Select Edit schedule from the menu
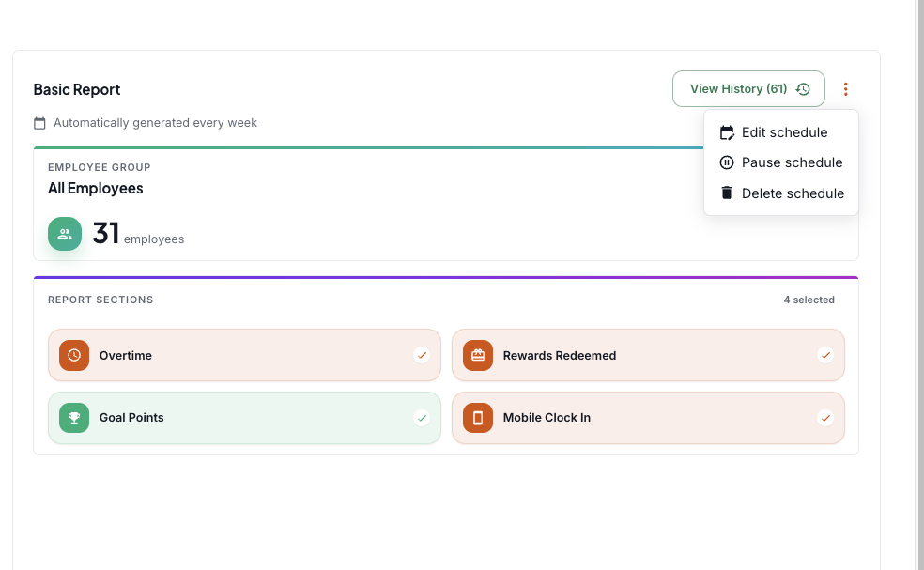 (781, 132)
